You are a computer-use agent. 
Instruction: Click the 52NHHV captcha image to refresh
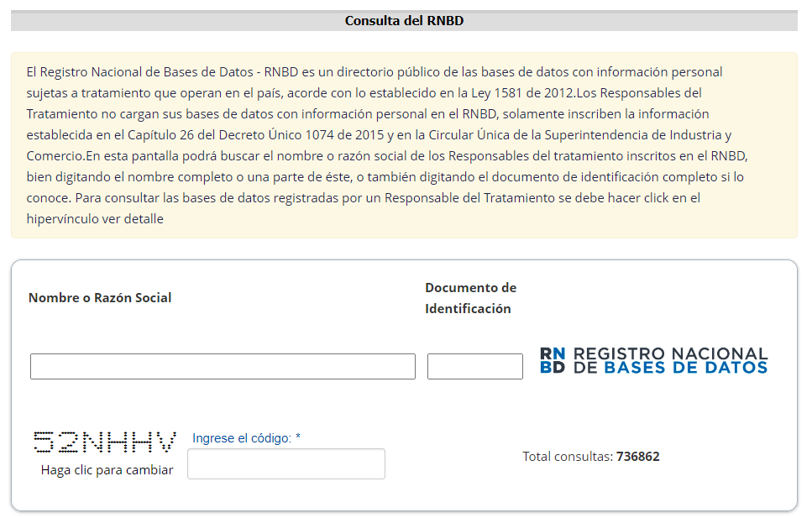pyautogui.click(x=105, y=442)
